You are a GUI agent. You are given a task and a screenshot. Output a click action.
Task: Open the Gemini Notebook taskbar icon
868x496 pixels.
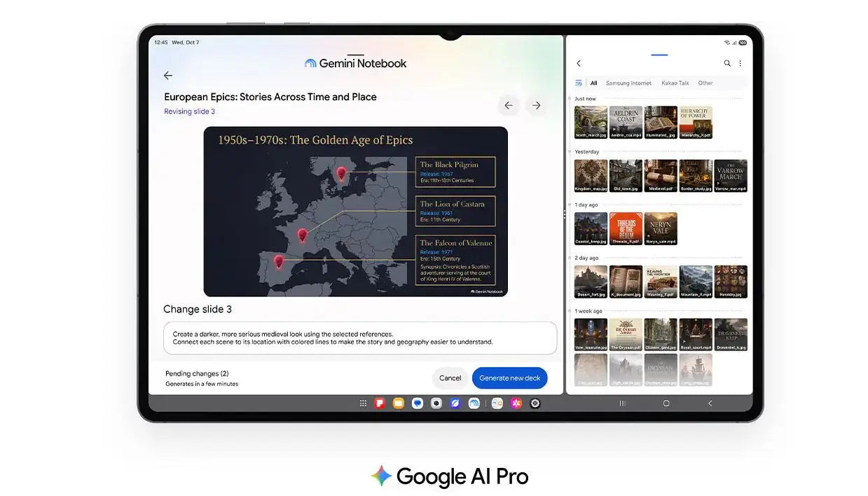coord(474,403)
